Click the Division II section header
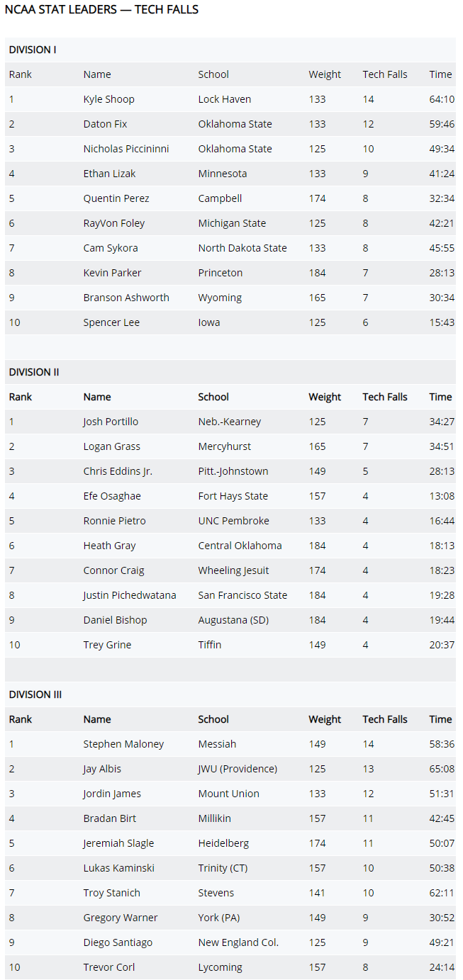Image resolution: width=463 pixels, height=980 pixels. click(x=34, y=372)
